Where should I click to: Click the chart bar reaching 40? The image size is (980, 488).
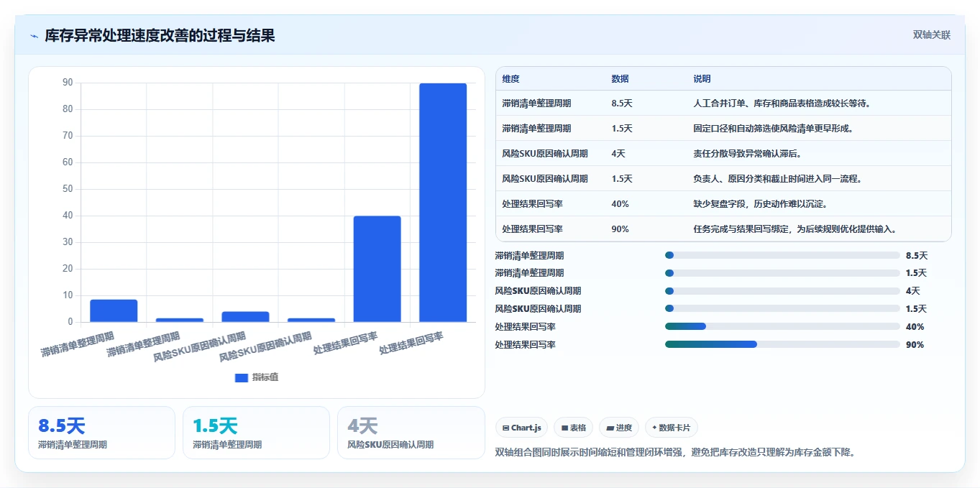click(377, 269)
